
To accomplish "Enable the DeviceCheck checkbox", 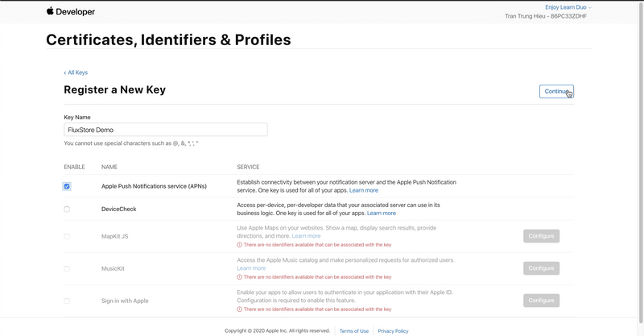I will point(67,209).
